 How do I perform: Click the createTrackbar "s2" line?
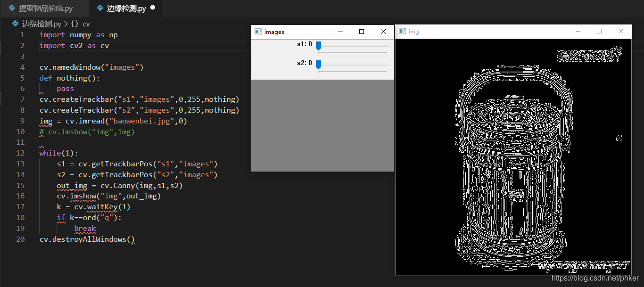coord(140,110)
